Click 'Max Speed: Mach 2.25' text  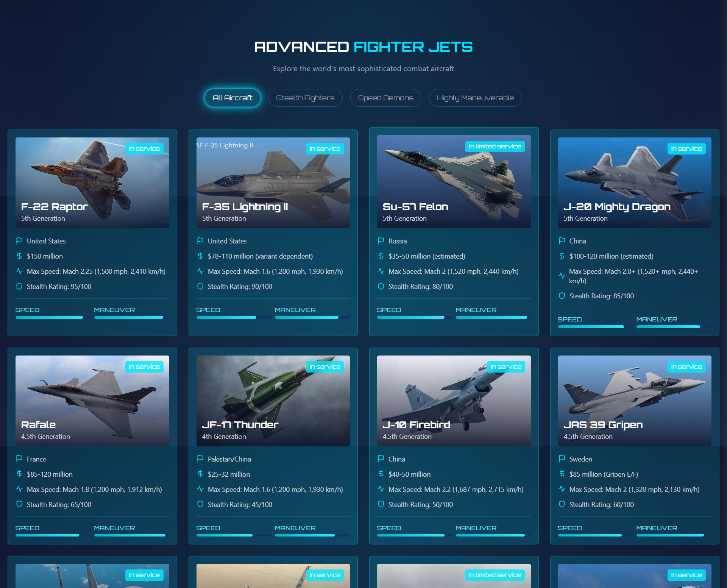[96, 271]
